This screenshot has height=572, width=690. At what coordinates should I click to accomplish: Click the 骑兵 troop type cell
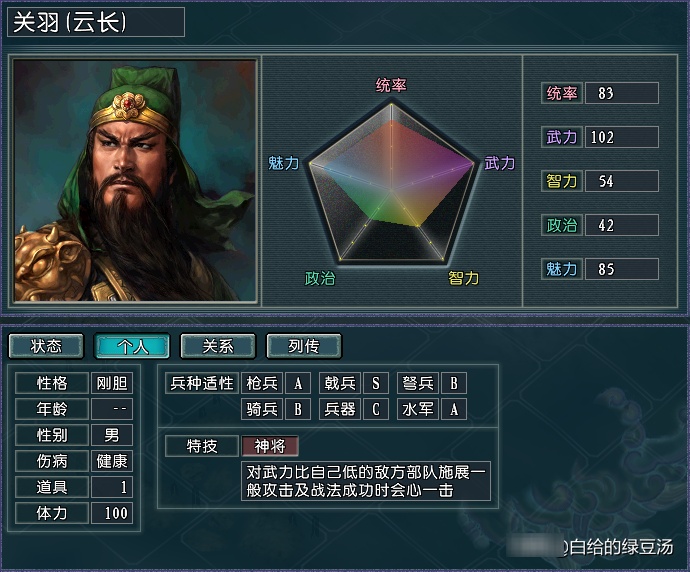[262, 409]
